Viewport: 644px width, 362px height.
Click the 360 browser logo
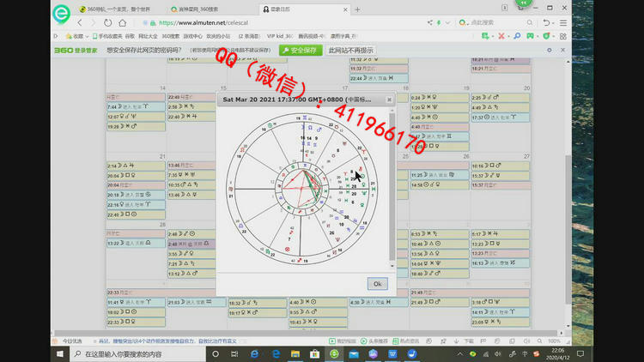tap(61, 16)
